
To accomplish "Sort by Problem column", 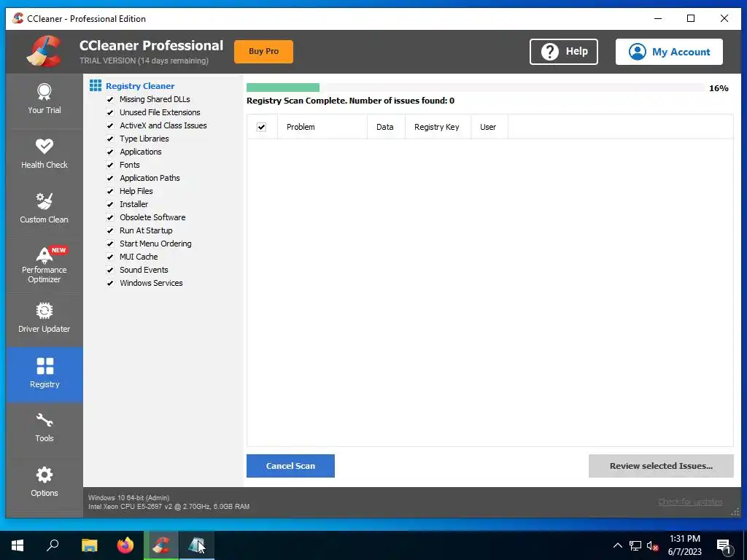I will (x=322, y=127).
